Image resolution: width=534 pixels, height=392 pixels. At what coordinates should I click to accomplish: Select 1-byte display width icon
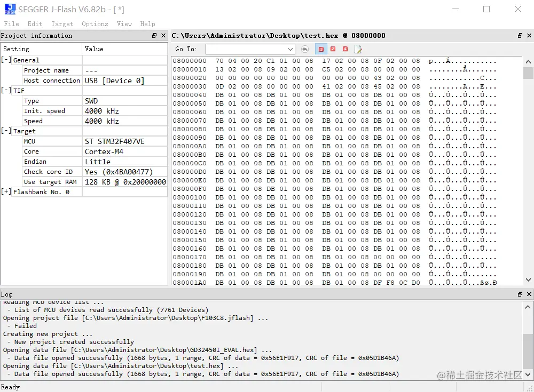click(x=321, y=50)
